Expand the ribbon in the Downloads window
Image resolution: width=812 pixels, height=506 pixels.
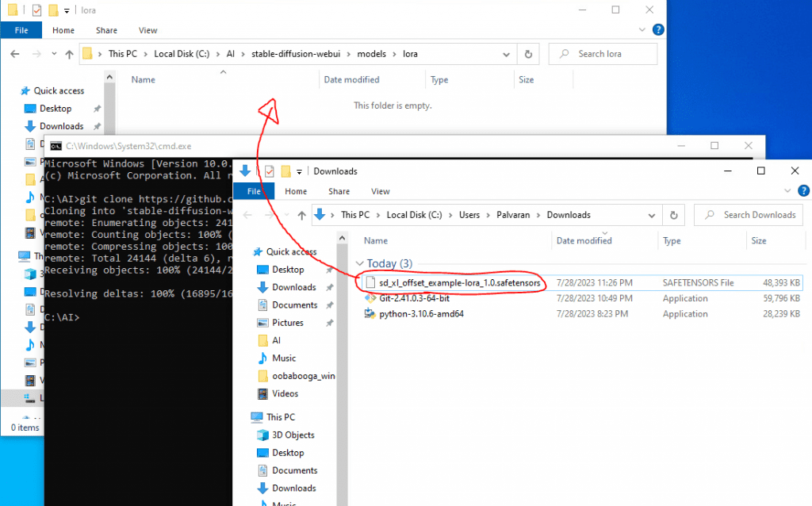(x=787, y=191)
